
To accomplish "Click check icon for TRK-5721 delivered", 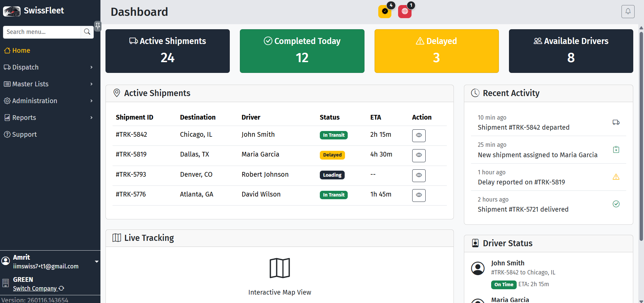I will point(616,204).
